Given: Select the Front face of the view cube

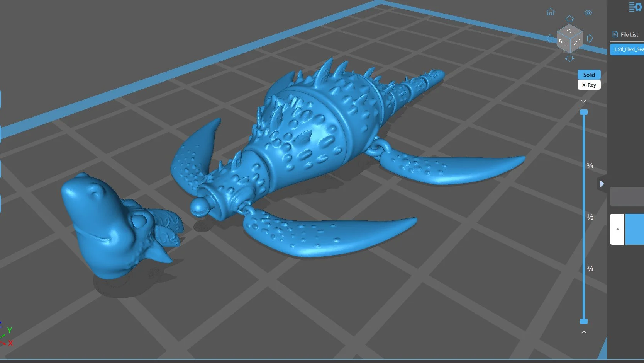Looking at the screenshot, I should pos(563,43).
